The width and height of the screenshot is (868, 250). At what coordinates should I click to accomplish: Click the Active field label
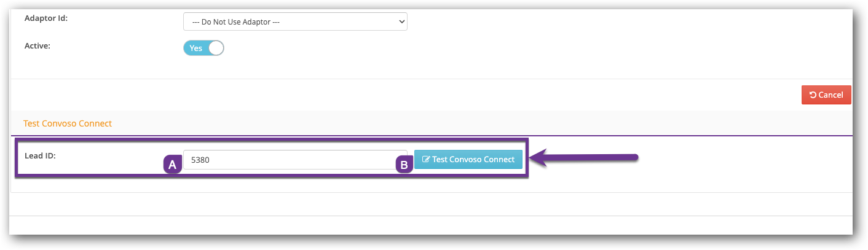point(37,45)
